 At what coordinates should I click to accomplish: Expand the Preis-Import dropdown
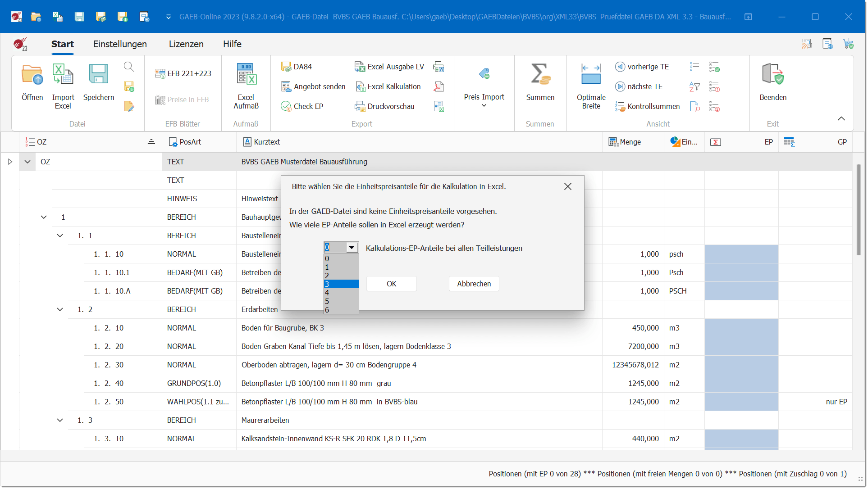(484, 105)
